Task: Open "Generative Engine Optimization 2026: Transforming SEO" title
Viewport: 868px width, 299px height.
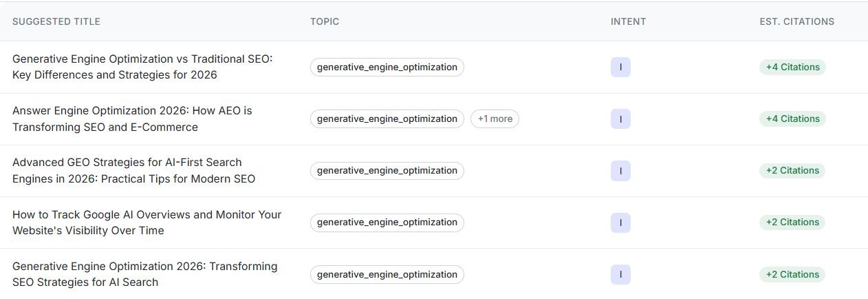Action: (144, 274)
